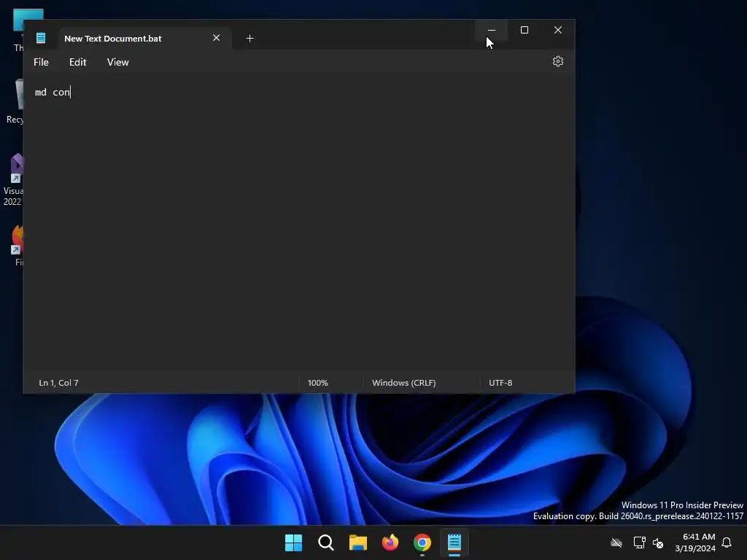This screenshot has height=560, width=747.
Task: Maximize the Notepad window
Action: pyautogui.click(x=525, y=30)
